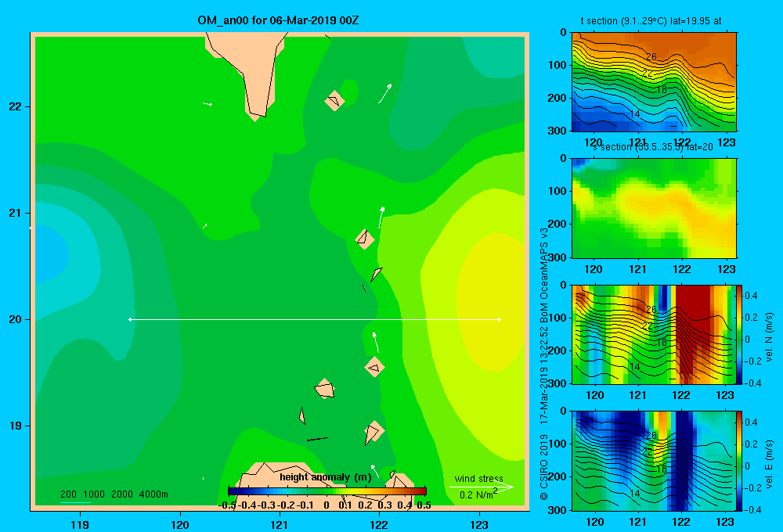The image size is (783, 532).
Task: Click longitude label 122 under the main map
Action: pyautogui.click(x=379, y=524)
